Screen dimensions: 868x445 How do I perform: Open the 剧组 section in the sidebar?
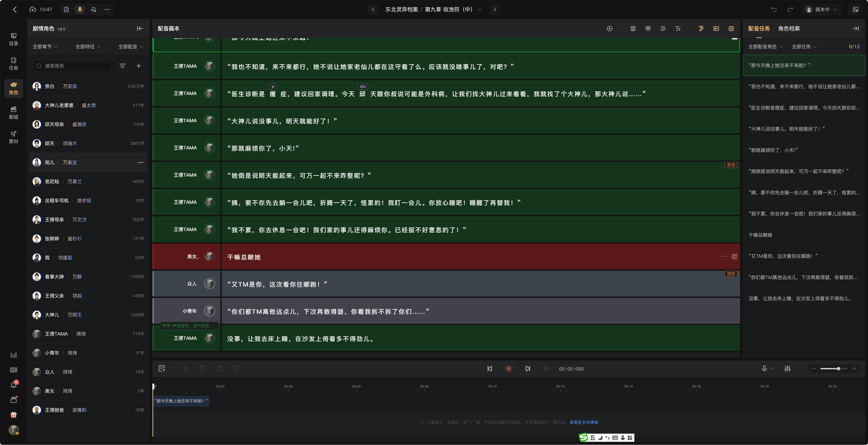[14, 113]
